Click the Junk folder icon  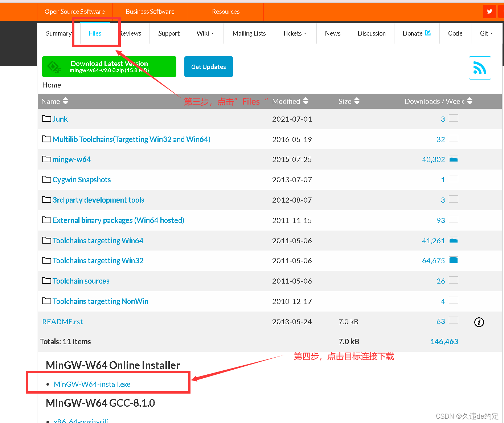46,119
